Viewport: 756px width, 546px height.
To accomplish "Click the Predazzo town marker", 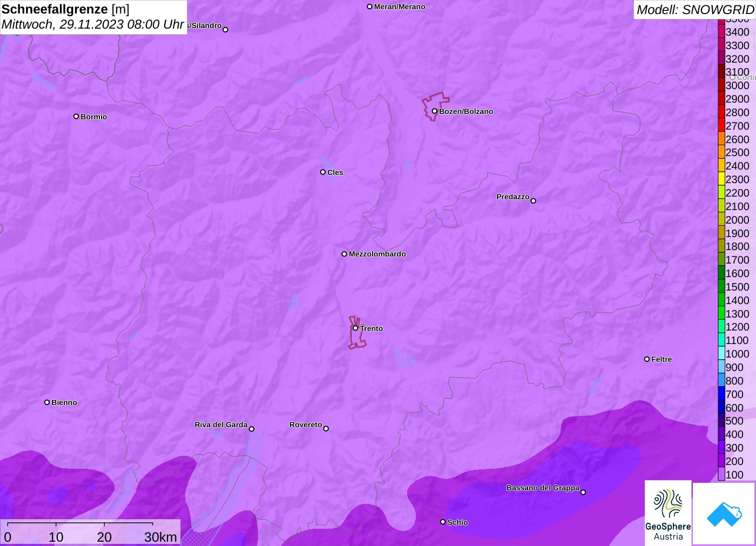I will tap(534, 201).
